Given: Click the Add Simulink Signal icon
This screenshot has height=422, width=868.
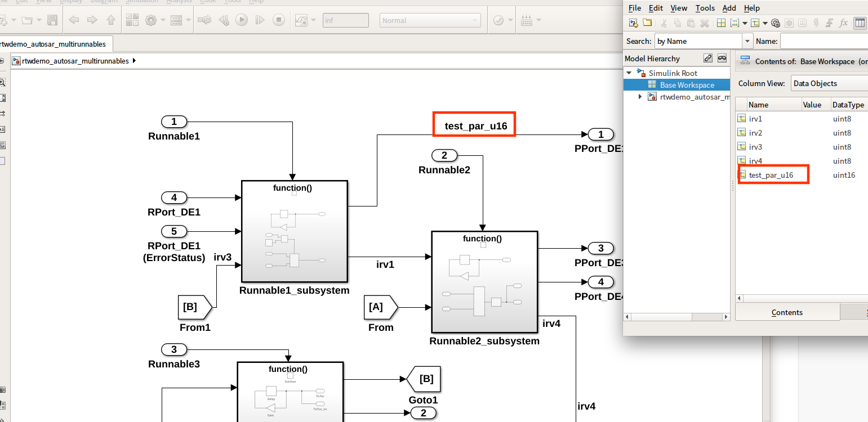Looking at the screenshot, I should click(755, 23).
